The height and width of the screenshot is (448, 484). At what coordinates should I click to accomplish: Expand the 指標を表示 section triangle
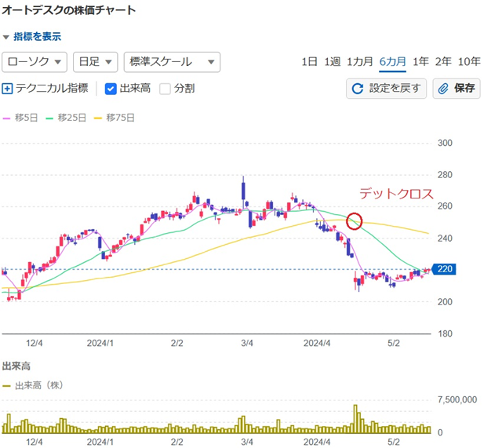point(5,38)
